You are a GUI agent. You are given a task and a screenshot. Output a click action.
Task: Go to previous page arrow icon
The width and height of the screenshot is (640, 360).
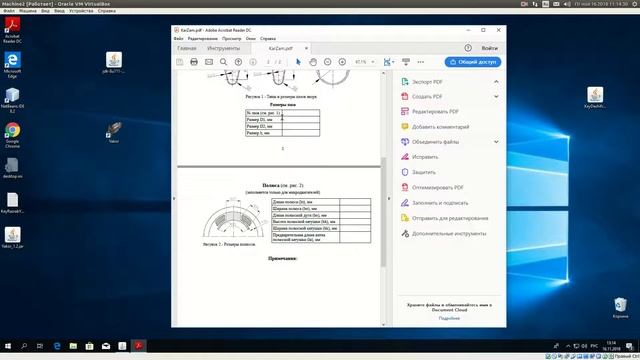click(x=238, y=62)
